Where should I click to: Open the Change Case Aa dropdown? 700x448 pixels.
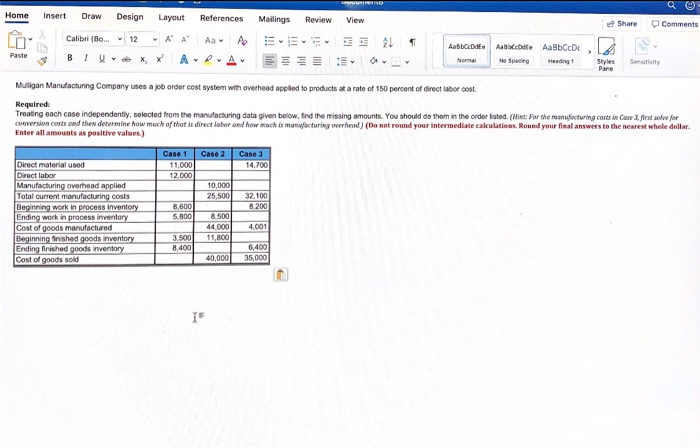[x=214, y=41]
